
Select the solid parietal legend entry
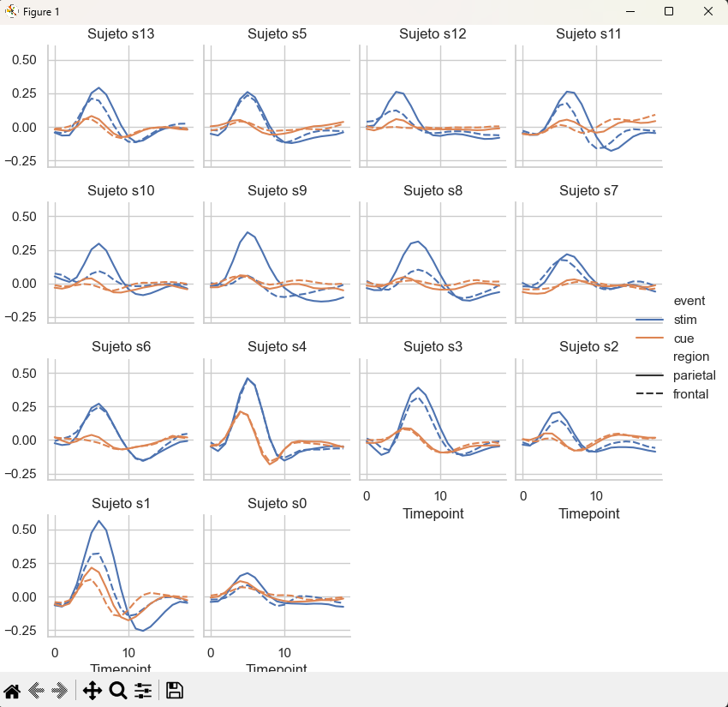click(651, 375)
